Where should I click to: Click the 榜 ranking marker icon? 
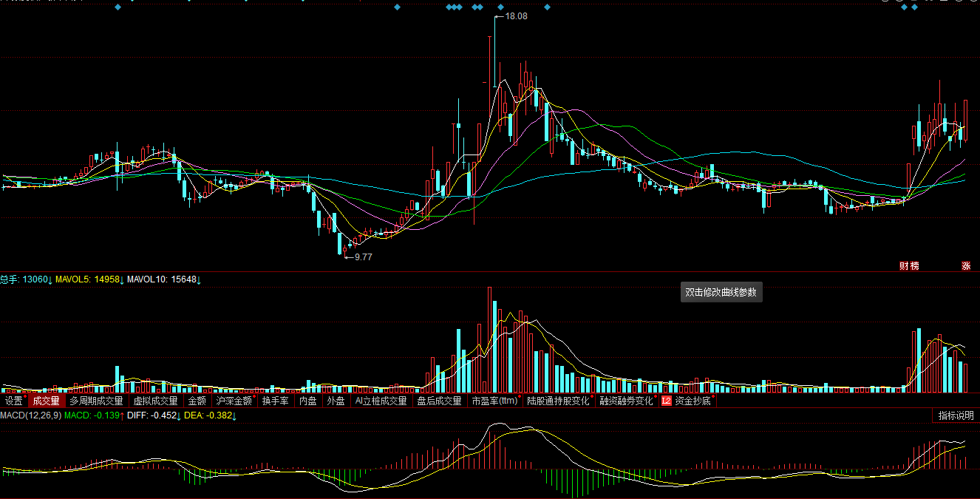[x=914, y=265]
